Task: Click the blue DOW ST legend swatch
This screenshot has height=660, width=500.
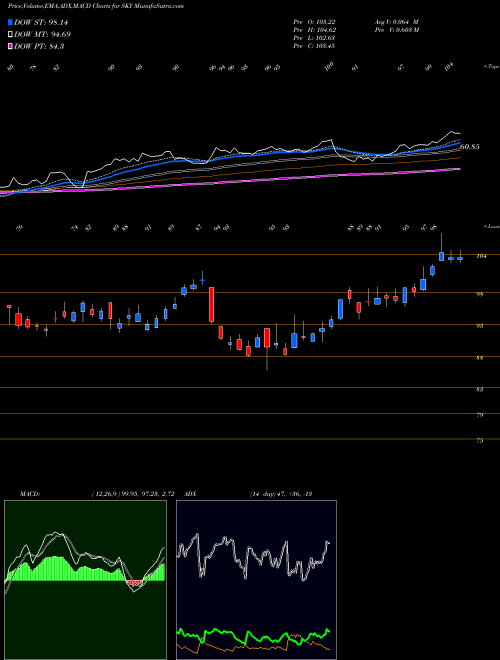Action: coord(11,22)
